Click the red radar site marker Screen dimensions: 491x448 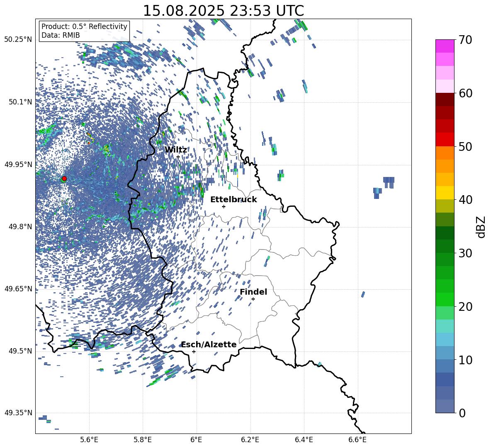click(64, 179)
